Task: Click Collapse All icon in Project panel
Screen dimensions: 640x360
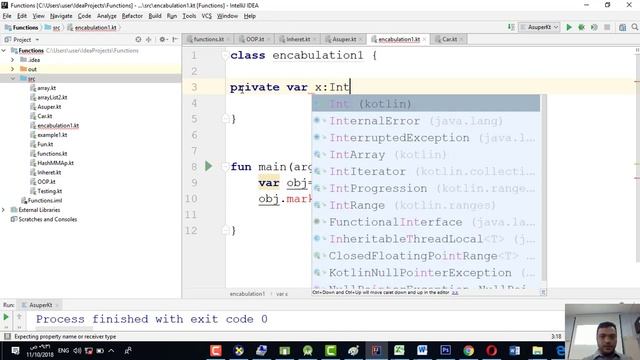Action: (x=149, y=40)
